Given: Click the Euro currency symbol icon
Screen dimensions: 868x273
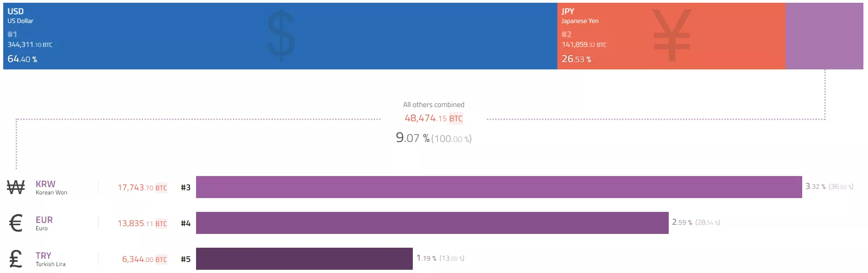Looking at the screenshot, I should [16, 223].
